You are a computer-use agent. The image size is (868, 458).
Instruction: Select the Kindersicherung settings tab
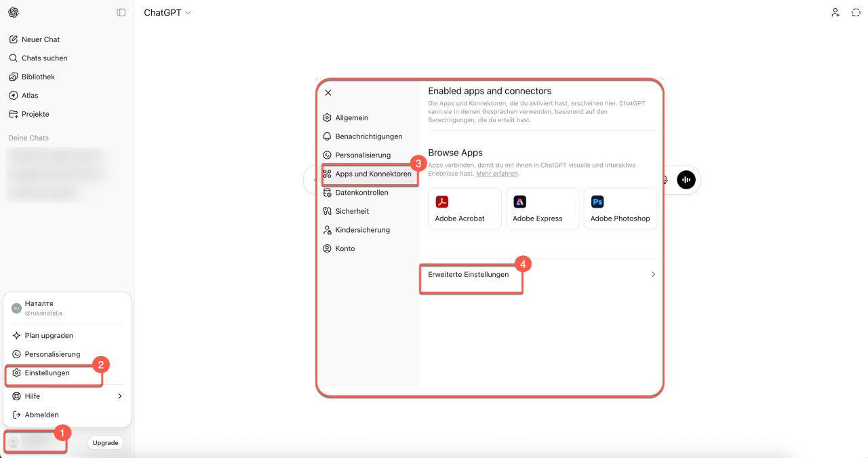tap(369, 230)
